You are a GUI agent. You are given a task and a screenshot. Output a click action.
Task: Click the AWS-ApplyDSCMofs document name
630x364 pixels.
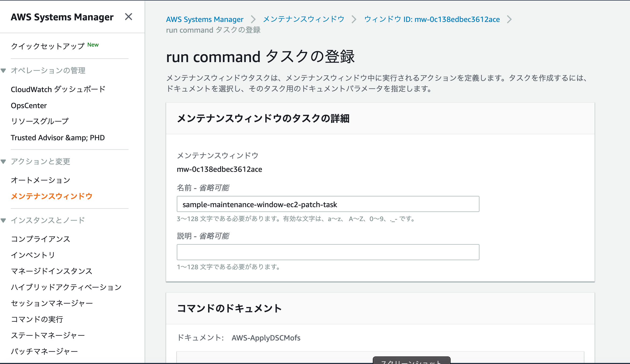[266, 338]
